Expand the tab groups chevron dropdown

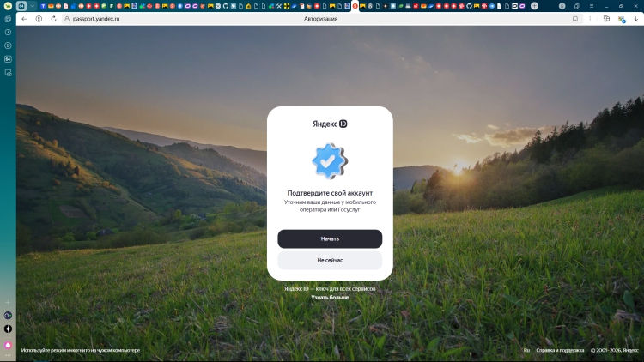[32, 6]
